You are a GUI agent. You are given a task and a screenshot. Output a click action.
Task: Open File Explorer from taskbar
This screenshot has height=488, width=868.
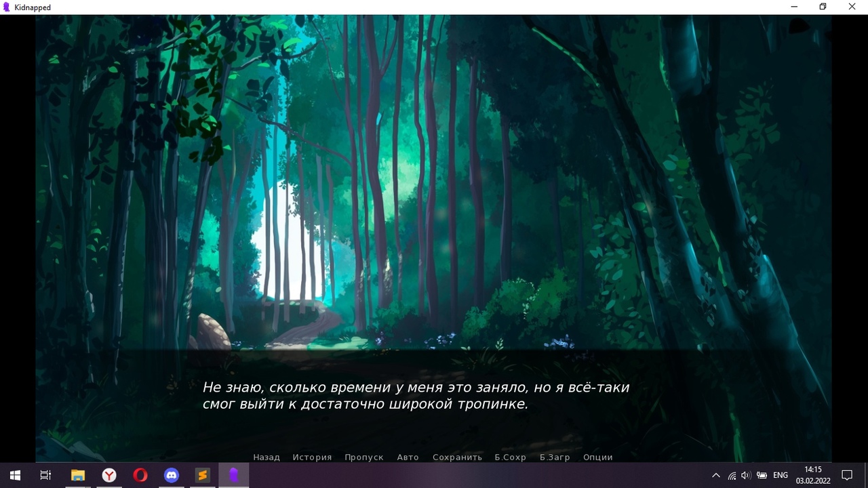point(78,475)
